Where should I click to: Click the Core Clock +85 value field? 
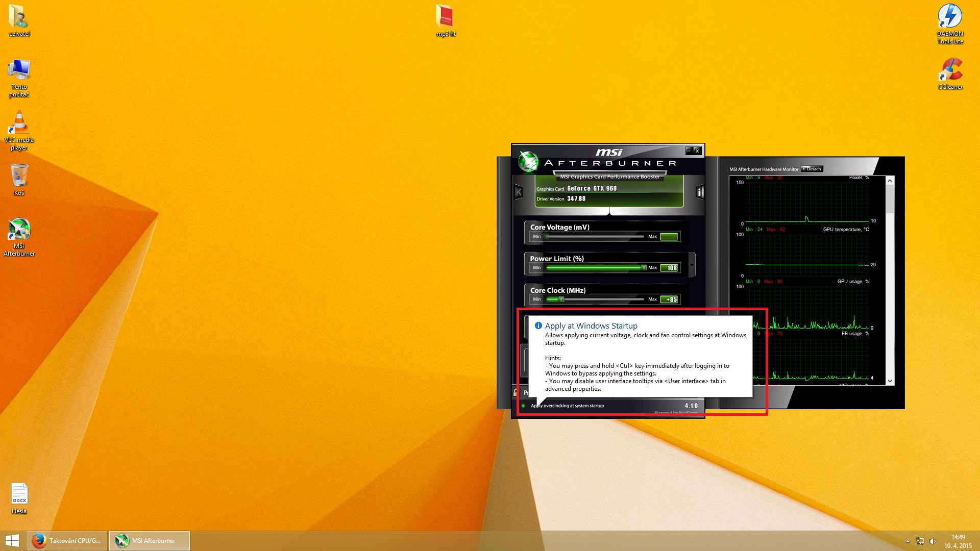click(670, 299)
